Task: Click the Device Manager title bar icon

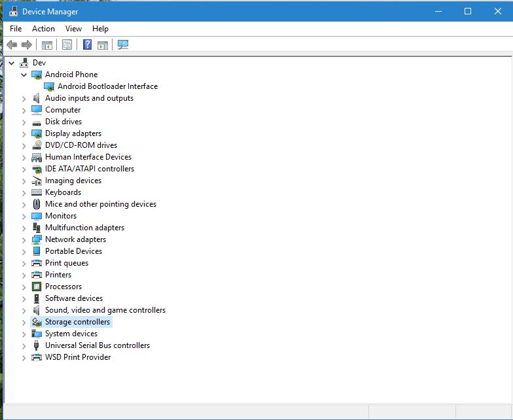Action: pos(13,11)
